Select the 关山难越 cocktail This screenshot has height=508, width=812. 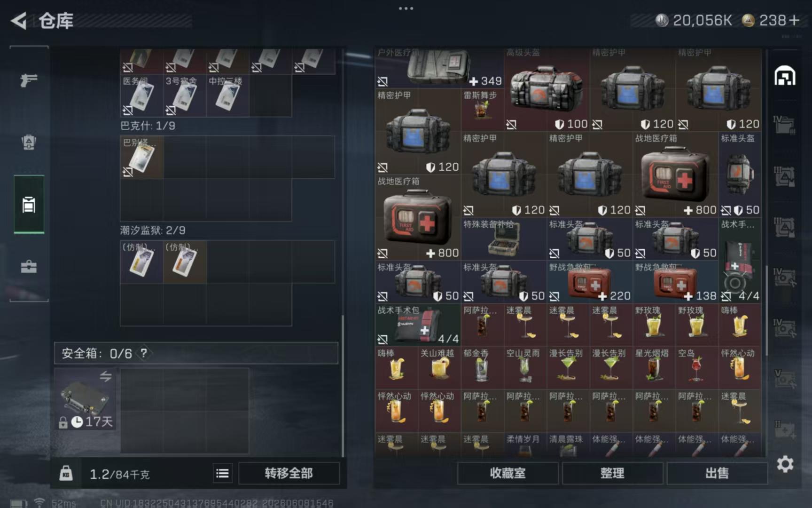pyautogui.click(x=439, y=368)
